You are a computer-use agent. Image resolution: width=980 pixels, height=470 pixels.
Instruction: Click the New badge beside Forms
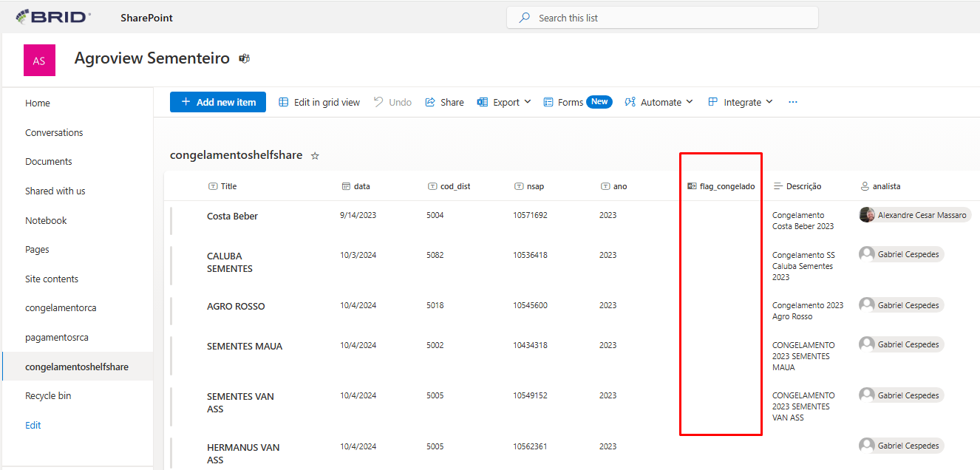(x=599, y=102)
